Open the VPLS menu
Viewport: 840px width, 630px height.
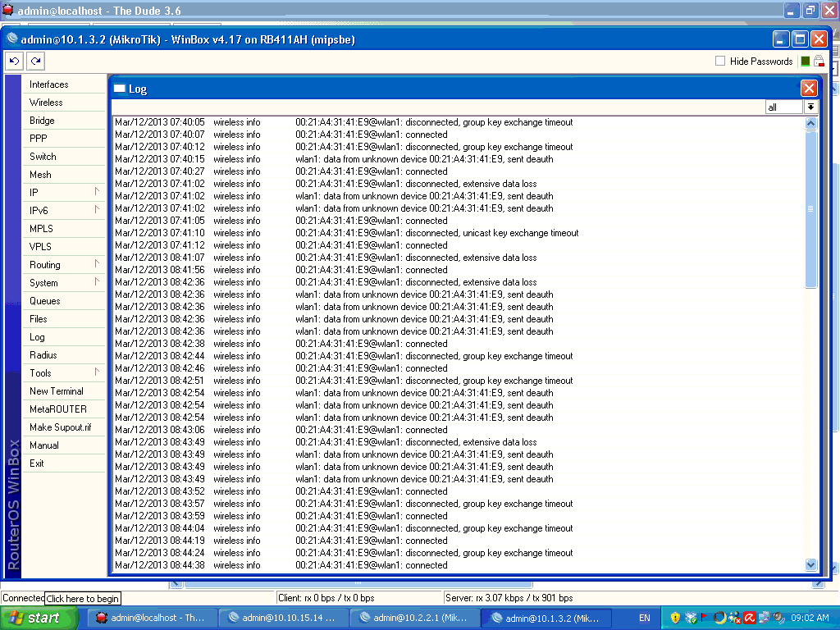point(64,246)
